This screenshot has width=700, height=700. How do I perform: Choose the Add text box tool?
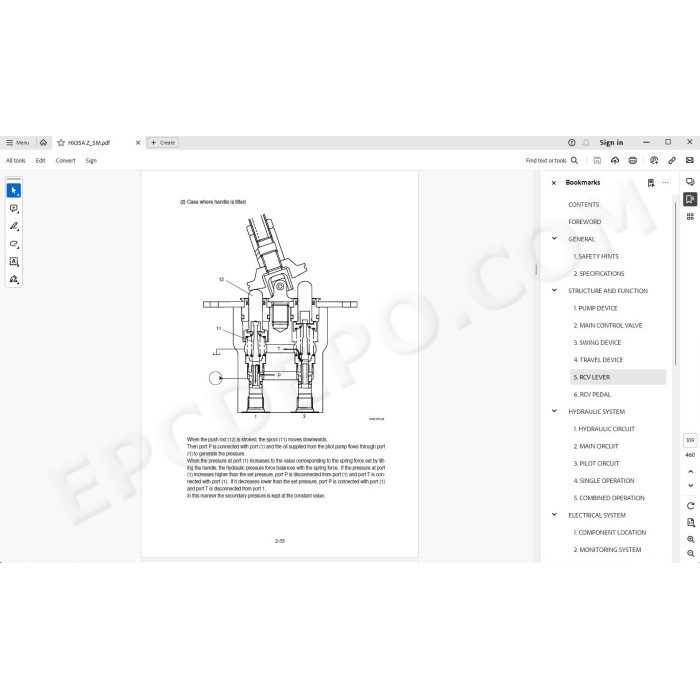[14, 262]
